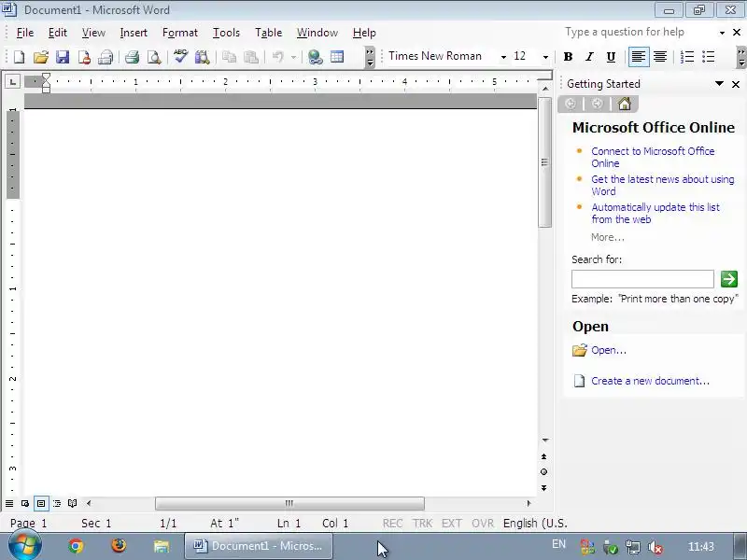Image resolution: width=747 pixels, height=560 pixels.
Task: Click the Bullets list icon
Action: [x=709, y=57]
